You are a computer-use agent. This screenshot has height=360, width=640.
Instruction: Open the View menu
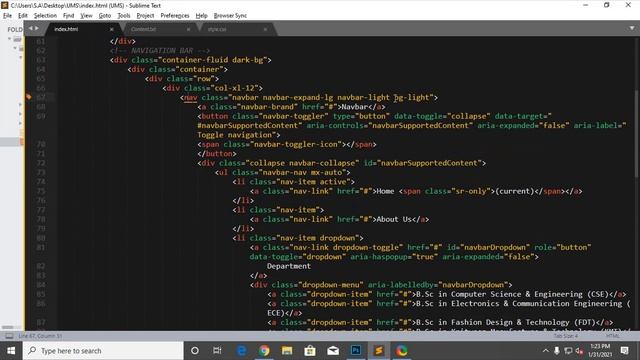click(86, 16)
